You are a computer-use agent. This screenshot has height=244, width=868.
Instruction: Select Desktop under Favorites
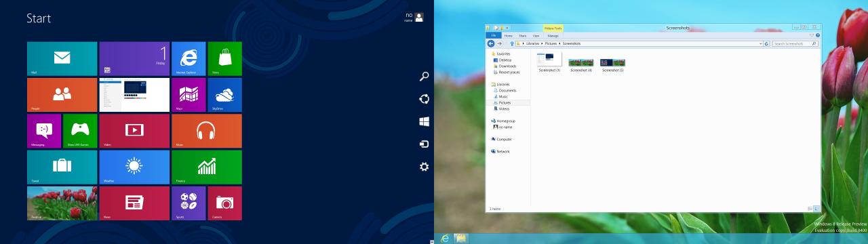(502, 60)
